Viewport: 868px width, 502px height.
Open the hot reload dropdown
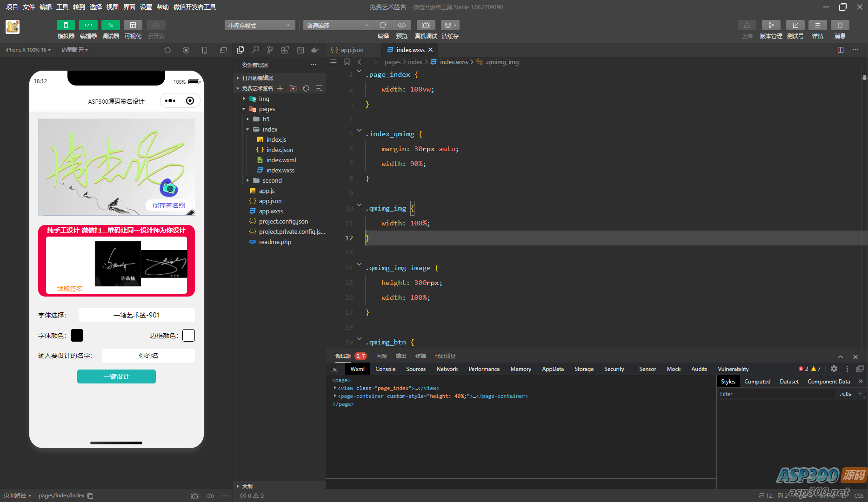(74, 50)
